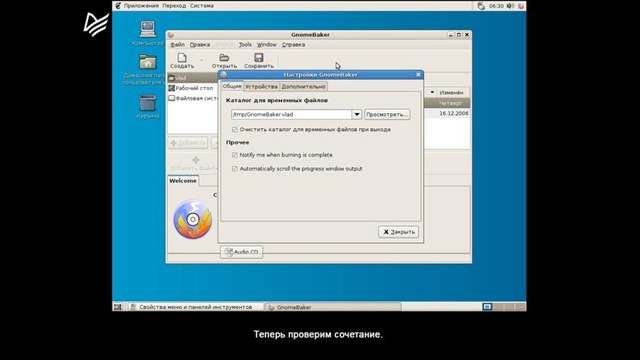Toggle Notify me when burning is complete
The width and height of the screenshot is (640, 360).
(235, 155)
